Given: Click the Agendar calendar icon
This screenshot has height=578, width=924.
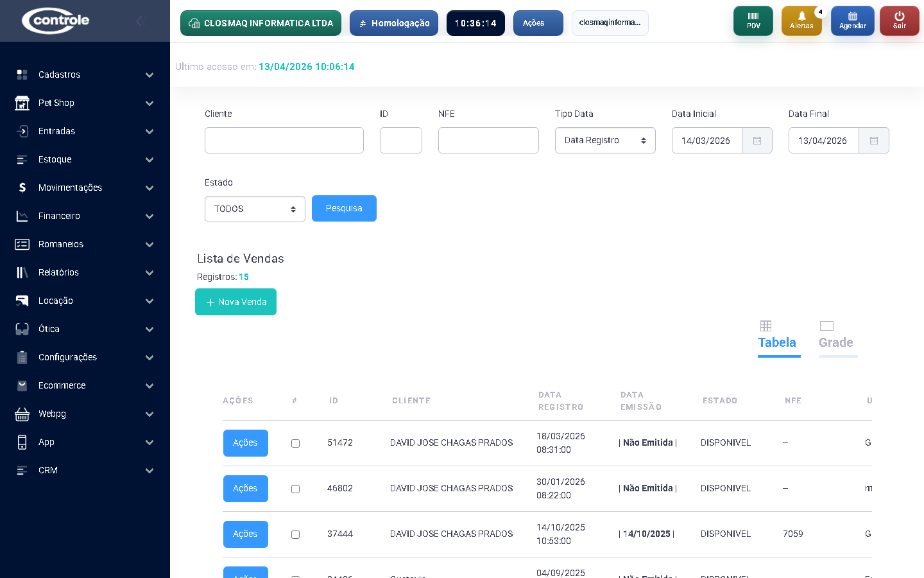Looking at the screenshot, I should click(852, 17).
